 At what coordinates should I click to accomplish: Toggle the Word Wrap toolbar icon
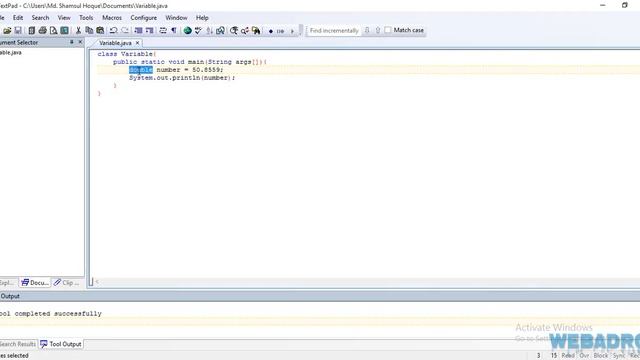point(163,31)
